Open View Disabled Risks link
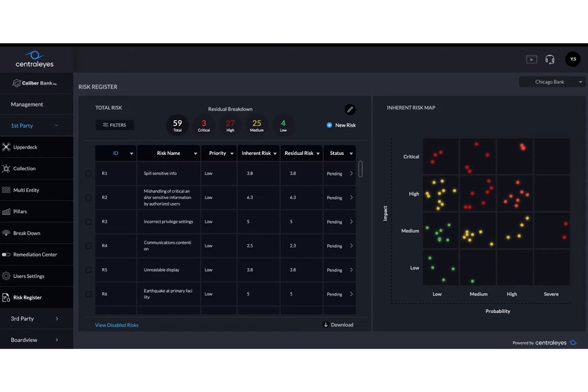This screenshot has width=588, height=392. 116,324
